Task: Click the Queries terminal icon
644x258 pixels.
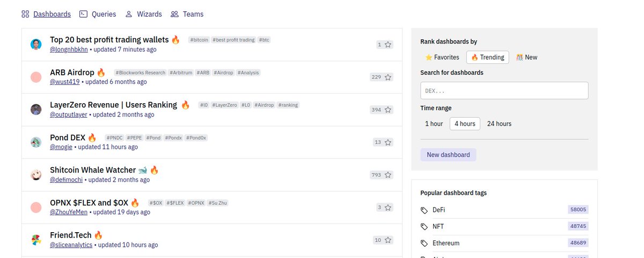Action: 83,14
